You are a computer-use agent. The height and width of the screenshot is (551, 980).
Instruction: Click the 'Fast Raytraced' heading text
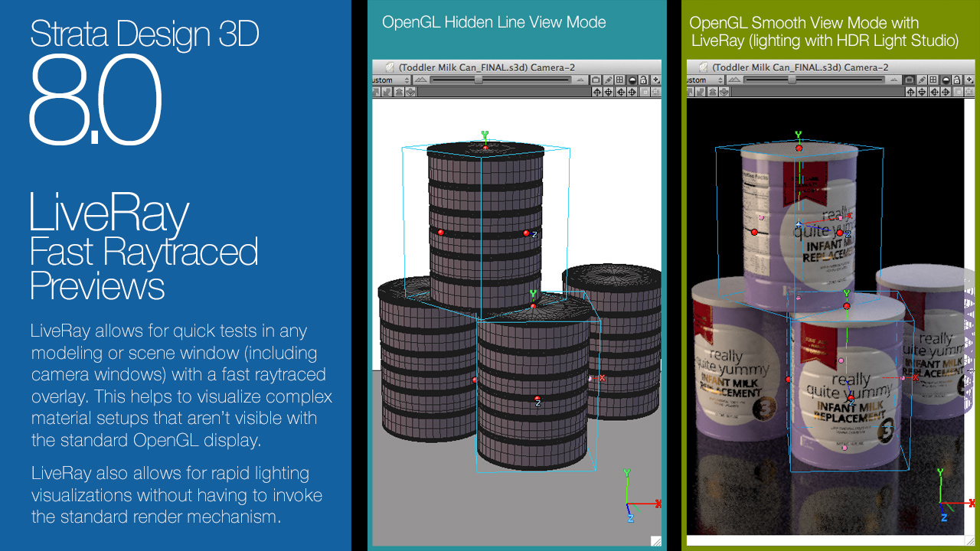click(144, 253)
